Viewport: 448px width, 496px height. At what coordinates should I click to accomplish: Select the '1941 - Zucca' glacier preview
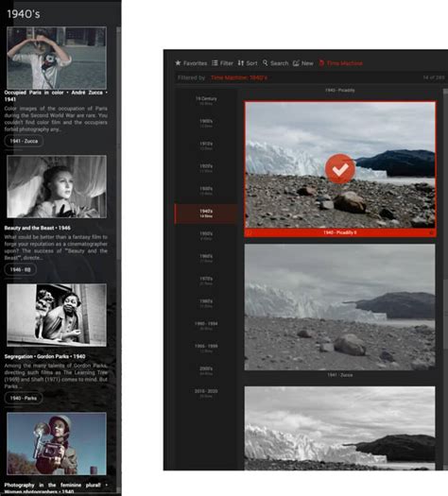click(x=340, y=307)
